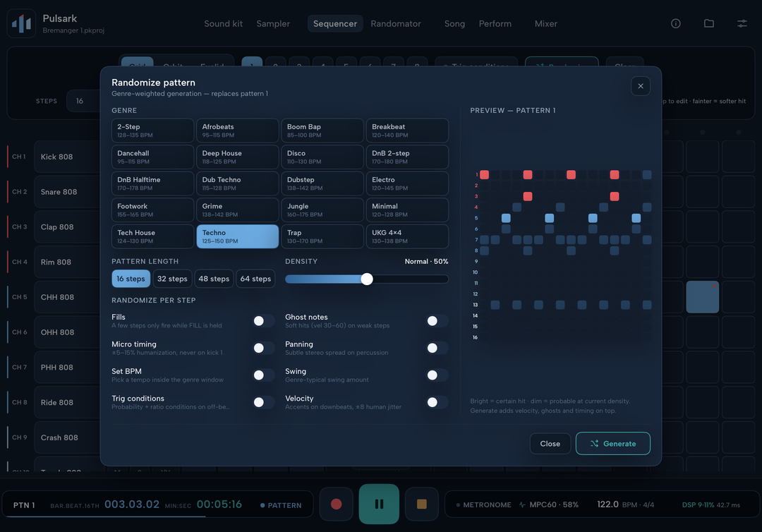
Task: Click the highlighted step cell in CH 5 row
Action: coord(702,297)
